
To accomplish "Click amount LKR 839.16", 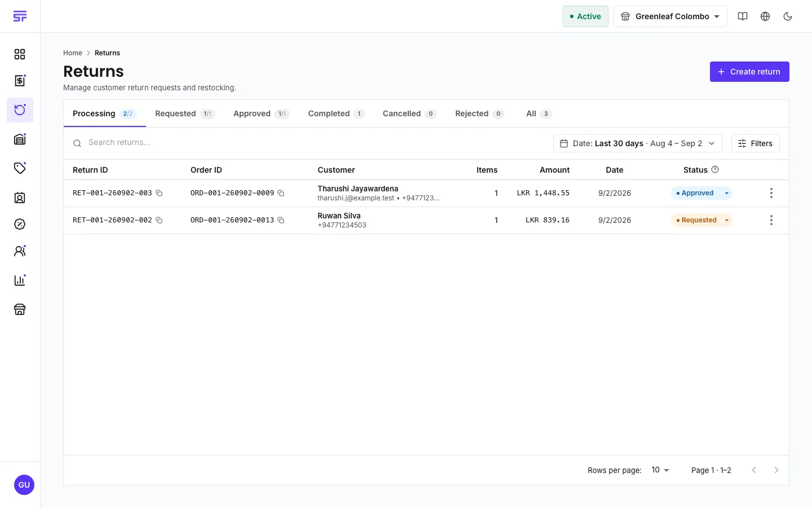I will click(548, 220).
